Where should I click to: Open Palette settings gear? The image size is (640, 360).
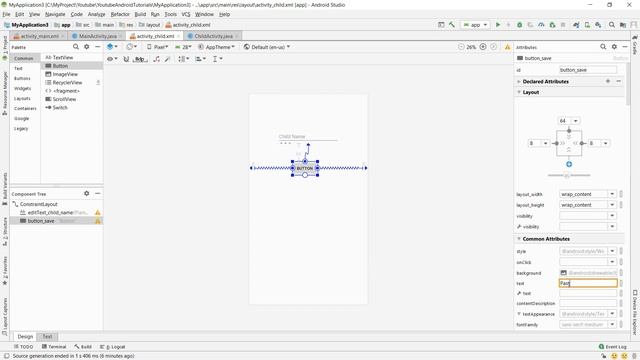click(87, 47)
